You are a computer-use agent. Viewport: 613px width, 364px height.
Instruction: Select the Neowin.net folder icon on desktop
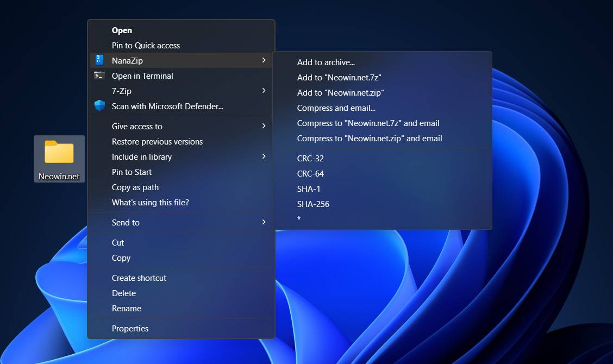[x=59, y=152]
